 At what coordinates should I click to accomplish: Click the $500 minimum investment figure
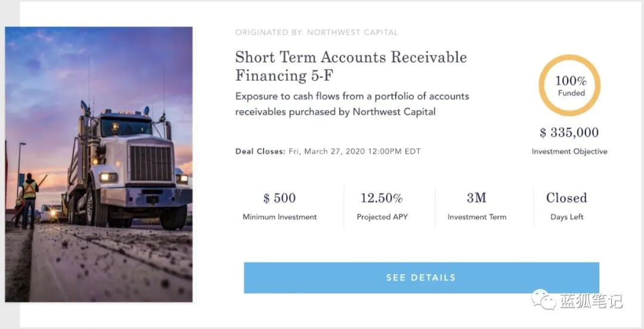[279, 198]
